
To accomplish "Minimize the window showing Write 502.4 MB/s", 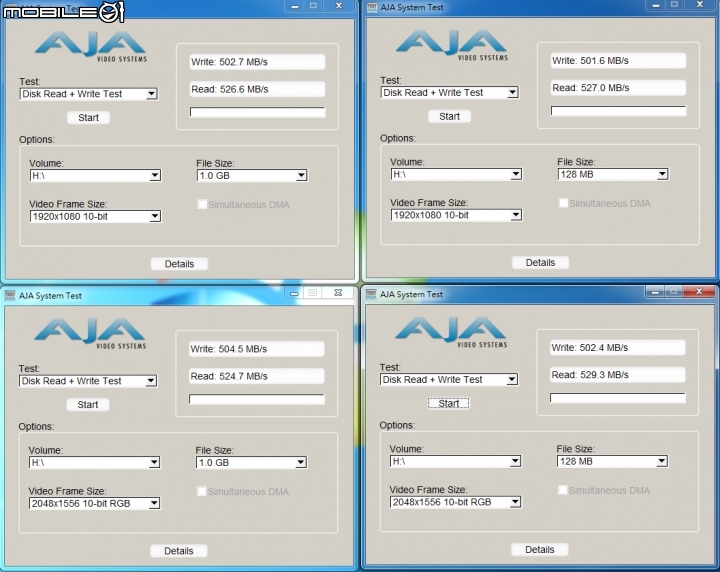I will [655, 292].
